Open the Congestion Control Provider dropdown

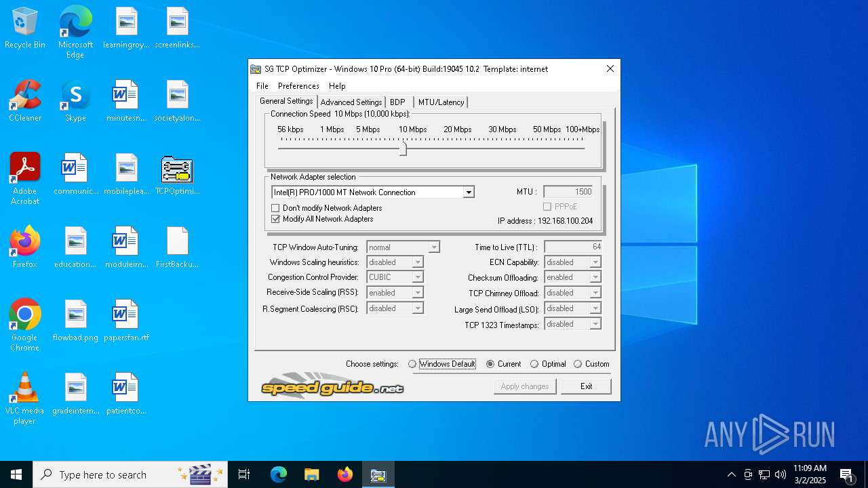click(418, 277)
